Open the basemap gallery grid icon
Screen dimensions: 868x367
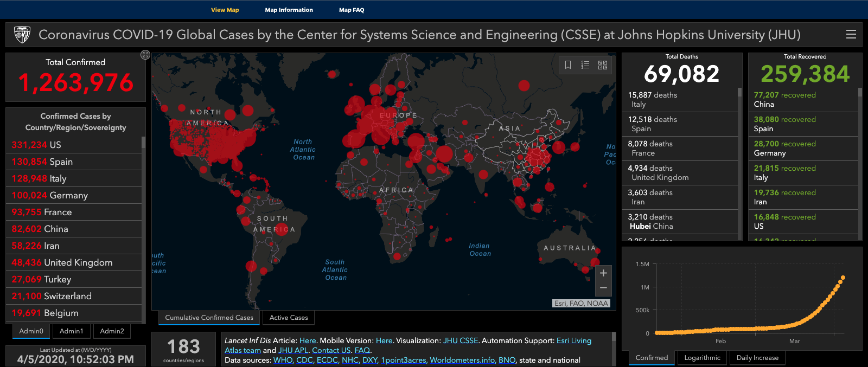point(603,65)
